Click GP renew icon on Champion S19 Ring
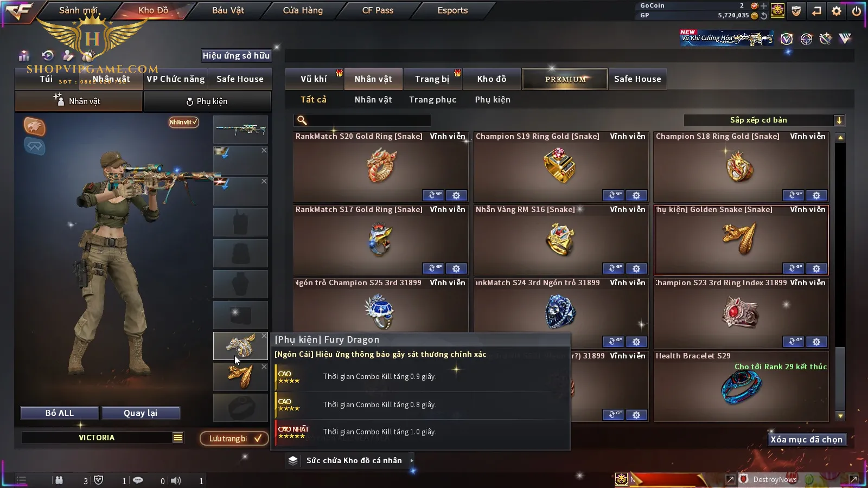This screenshot has width=868, height=488. coord(613,195)
